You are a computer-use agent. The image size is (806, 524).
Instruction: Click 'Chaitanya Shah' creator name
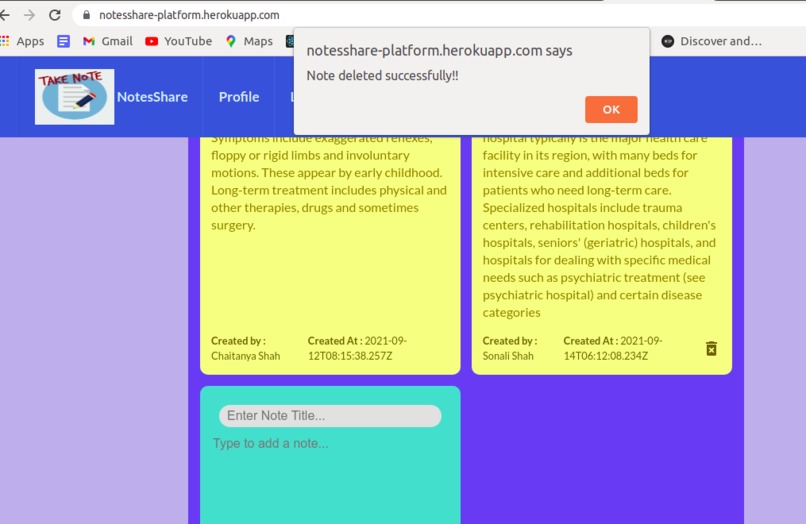[245, 356]
